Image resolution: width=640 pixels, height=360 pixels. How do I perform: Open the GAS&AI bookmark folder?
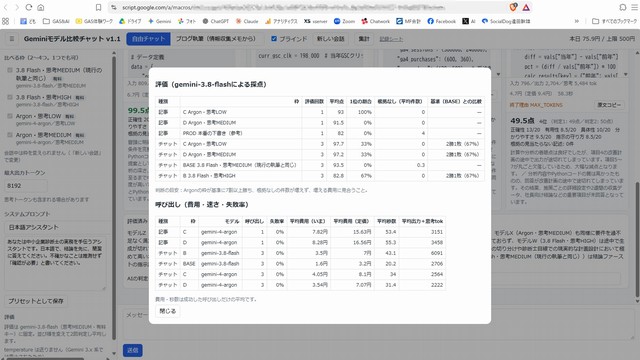pyautogui.click(x=56, y=21)
